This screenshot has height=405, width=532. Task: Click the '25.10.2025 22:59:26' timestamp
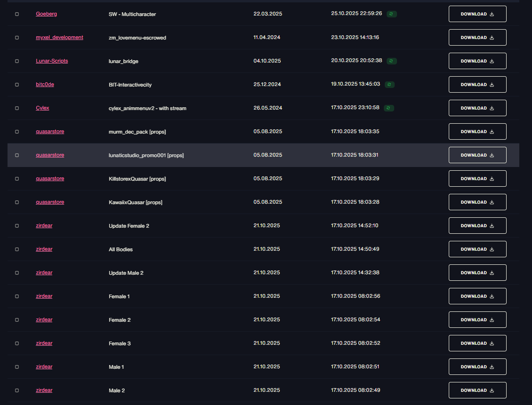(357, 13)
